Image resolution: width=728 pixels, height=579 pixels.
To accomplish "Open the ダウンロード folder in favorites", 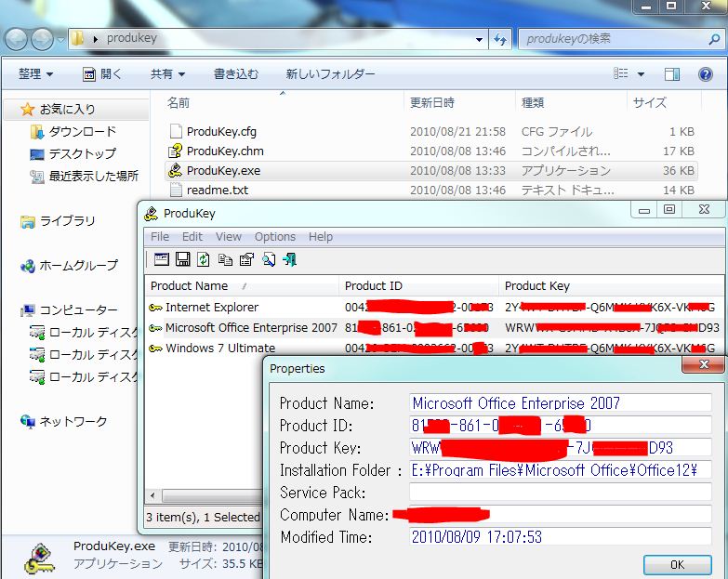I will [x=73, y=131].
